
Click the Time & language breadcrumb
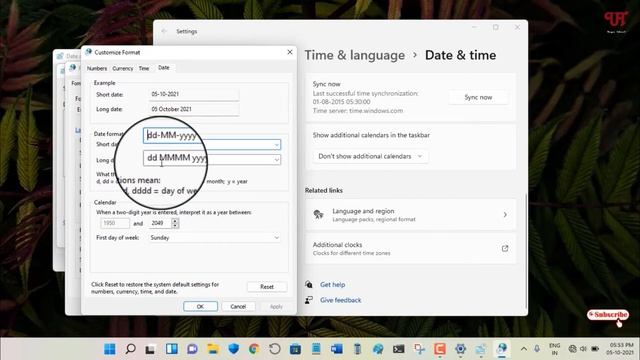pyautogui.click(x=355, y=55)
